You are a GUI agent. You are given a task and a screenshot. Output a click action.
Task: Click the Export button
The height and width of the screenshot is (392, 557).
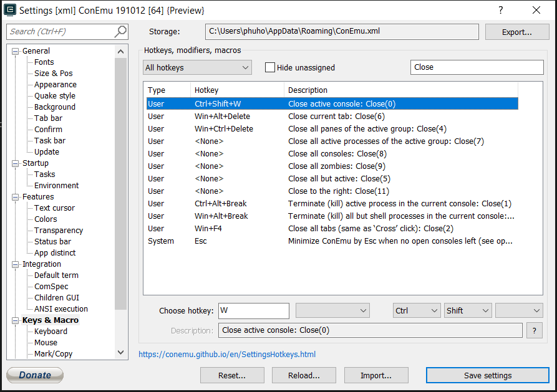[x=517, y=31]
